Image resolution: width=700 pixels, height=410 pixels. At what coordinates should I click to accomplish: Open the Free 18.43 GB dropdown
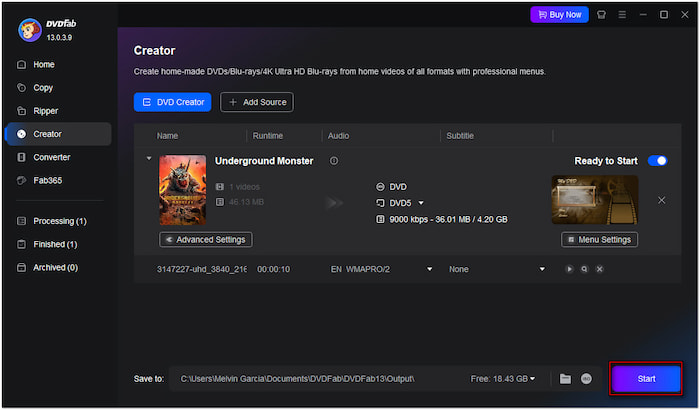503,379
